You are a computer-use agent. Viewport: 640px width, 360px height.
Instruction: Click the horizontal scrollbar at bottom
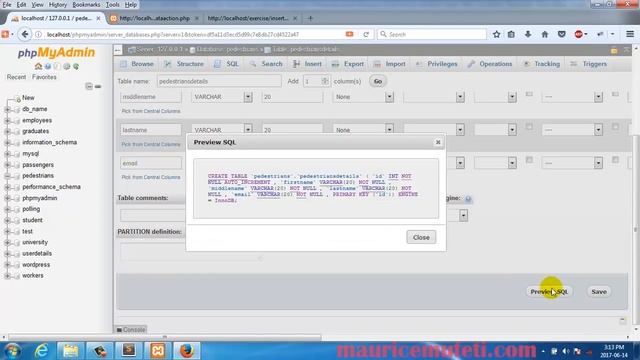[165, 337]
